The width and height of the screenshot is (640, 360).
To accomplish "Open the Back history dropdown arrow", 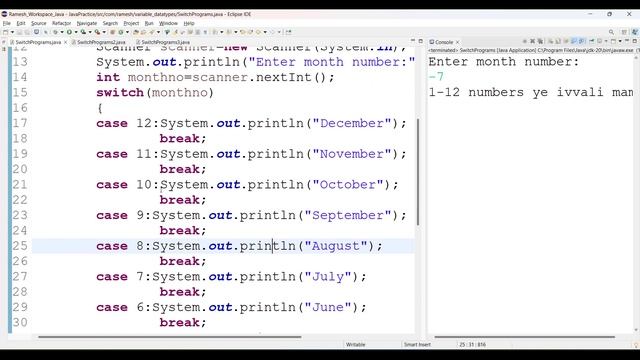I will point(265,32).
